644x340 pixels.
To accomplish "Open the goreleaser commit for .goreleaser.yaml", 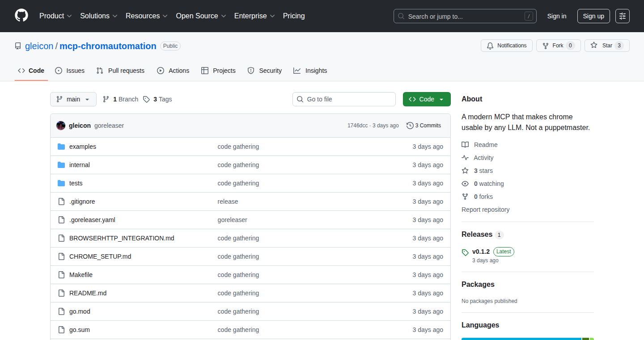I will coord(233,220).
